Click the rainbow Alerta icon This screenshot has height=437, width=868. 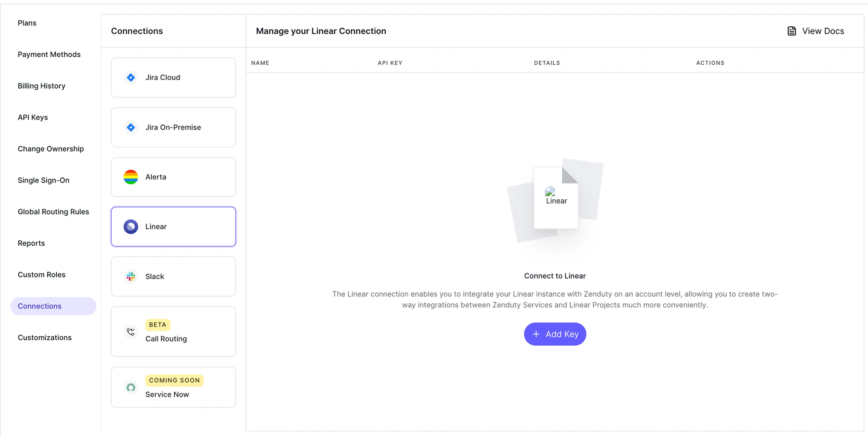pos(131,177)
